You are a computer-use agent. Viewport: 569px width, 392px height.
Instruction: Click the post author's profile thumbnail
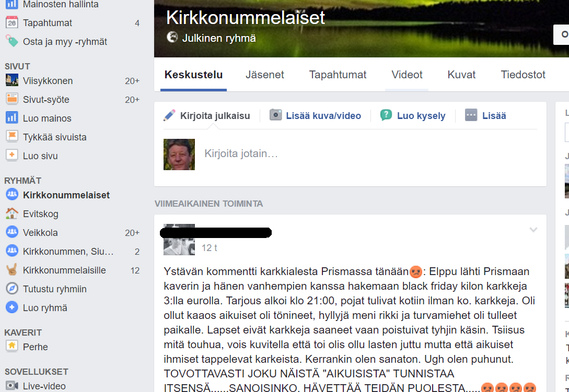click(179, 240)
